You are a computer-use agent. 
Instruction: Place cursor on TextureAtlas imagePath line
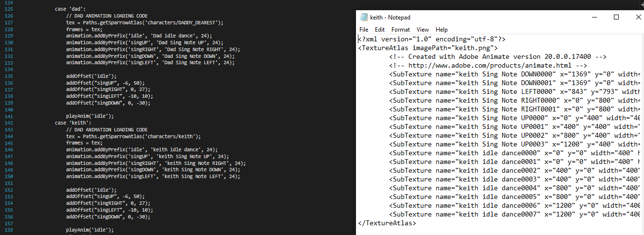428,48
